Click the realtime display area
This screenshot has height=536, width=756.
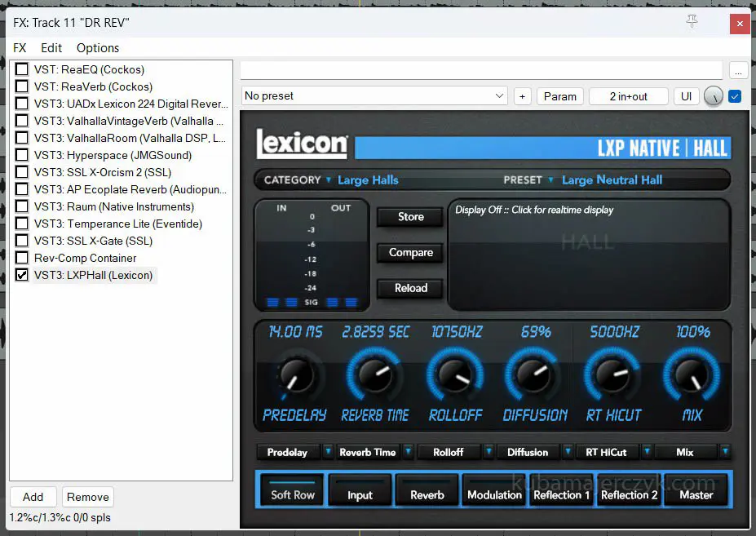coord(588,253)
